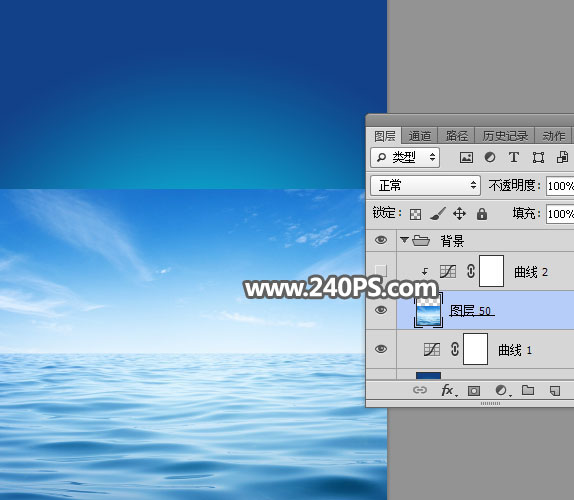Filter layers by adjustment layer icon

pos(490,157)
